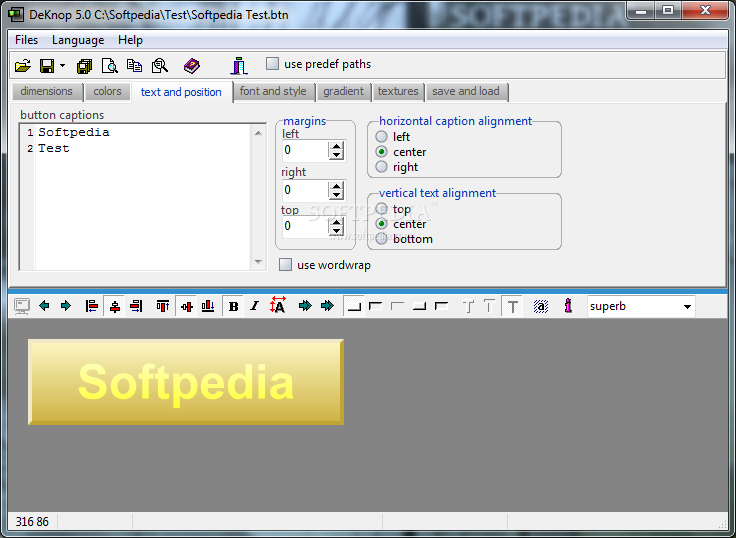
Task: Switch to the textures tab
Action: tap(398, 91)
